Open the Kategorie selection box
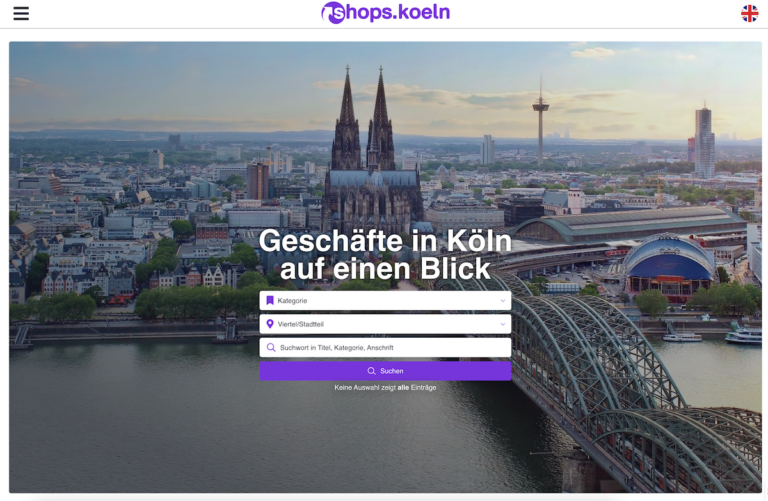The width and height of the screenshot is (768, 501). (385, 300)
